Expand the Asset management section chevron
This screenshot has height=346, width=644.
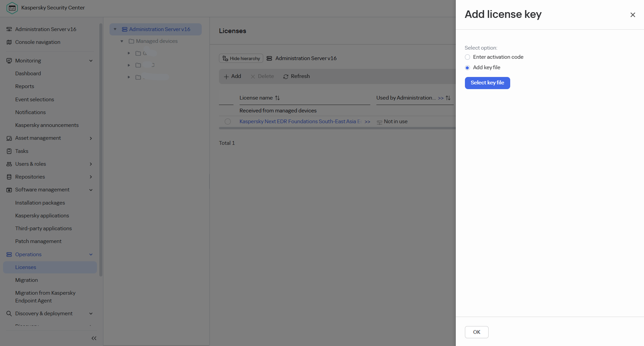point(91,138)
